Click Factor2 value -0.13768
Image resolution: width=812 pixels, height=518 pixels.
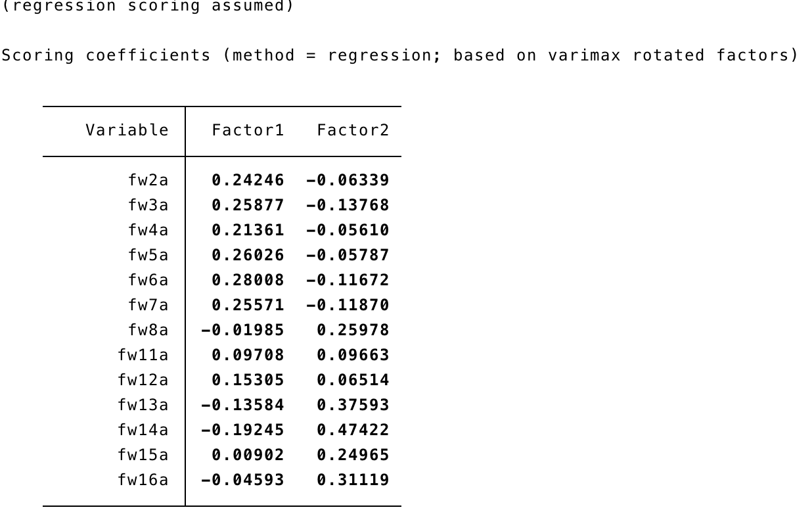[348, 205]
